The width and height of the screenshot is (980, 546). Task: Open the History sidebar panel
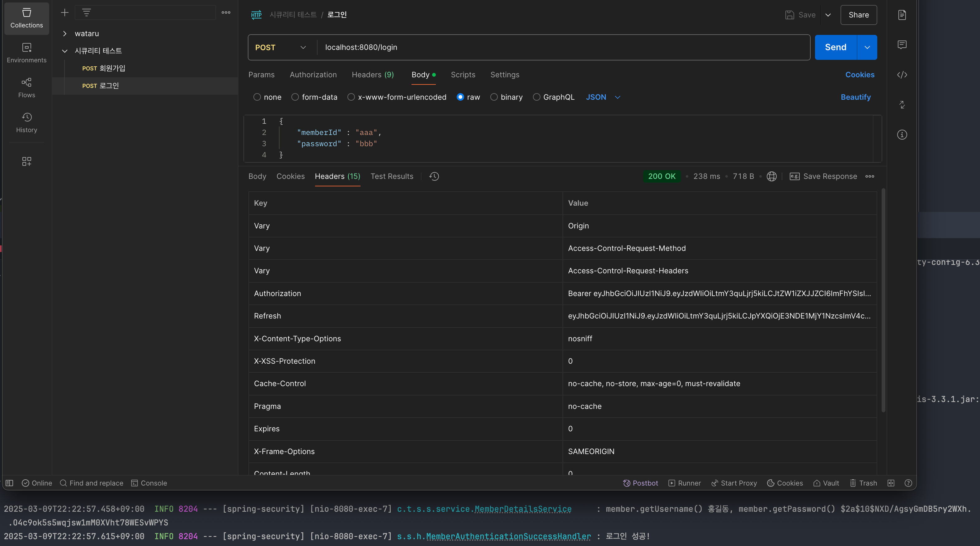tap(27, 122)
